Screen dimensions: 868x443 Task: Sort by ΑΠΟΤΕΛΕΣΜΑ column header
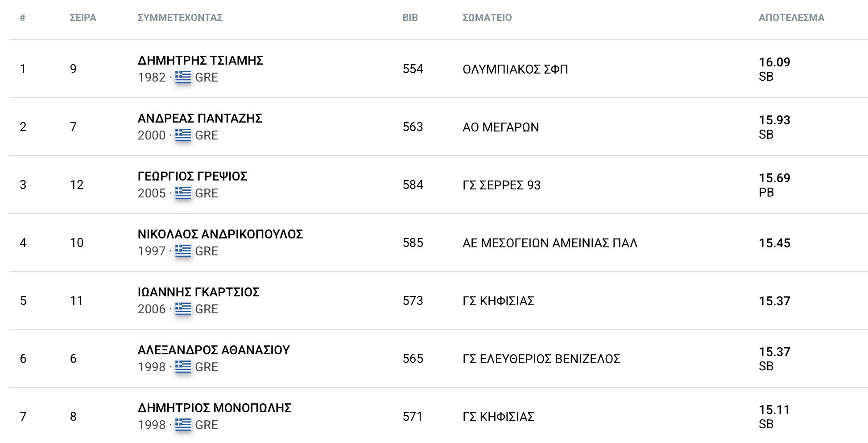[x=791, y=17]
